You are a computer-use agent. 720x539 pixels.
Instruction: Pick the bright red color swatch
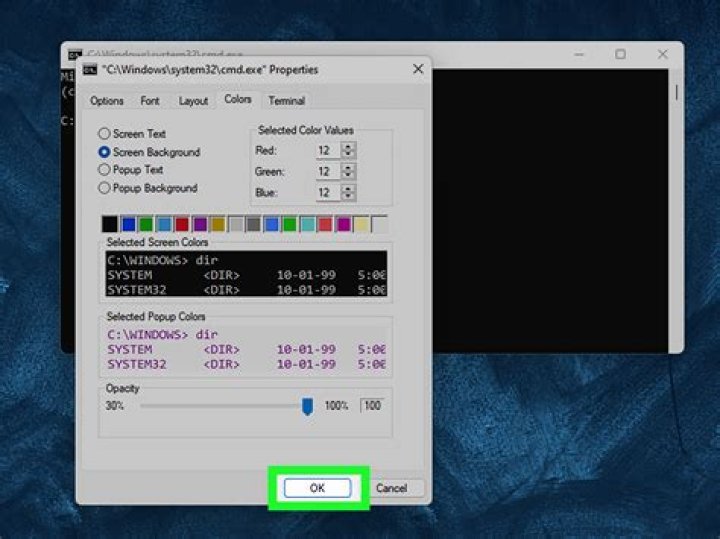tap(325, 224)
